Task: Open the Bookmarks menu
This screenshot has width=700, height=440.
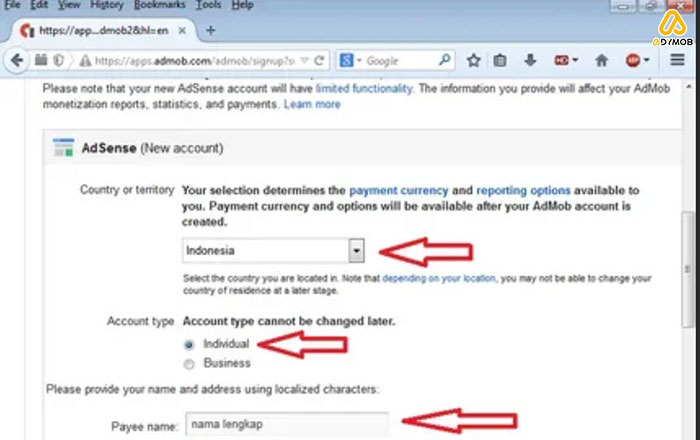Action: click(x=159, y=5)
